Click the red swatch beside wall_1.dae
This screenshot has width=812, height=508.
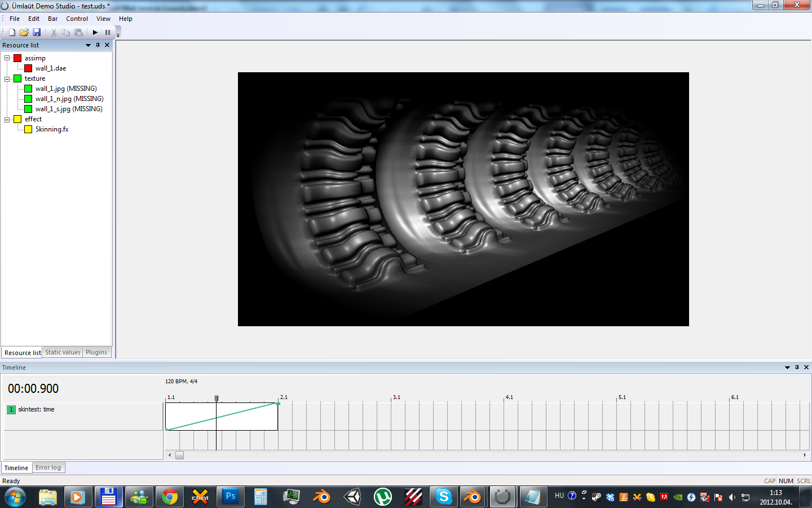(x=28, y=68)
